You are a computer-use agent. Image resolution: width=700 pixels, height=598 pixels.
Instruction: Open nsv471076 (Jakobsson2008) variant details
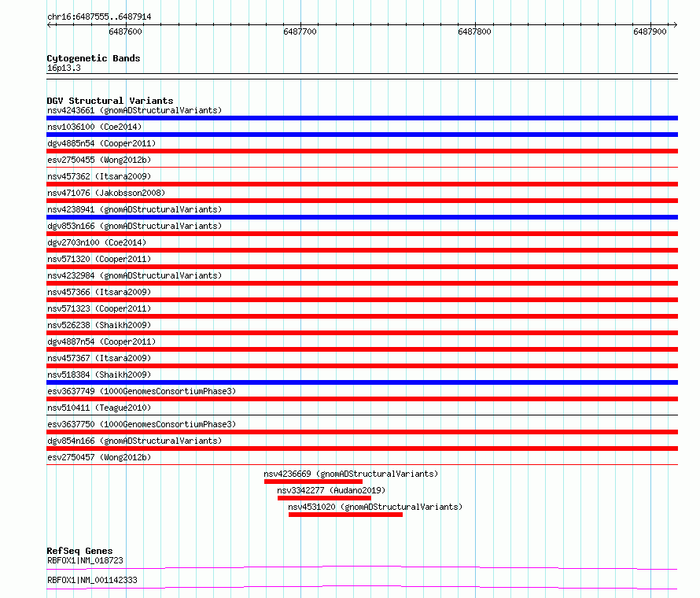pos(106,193)
